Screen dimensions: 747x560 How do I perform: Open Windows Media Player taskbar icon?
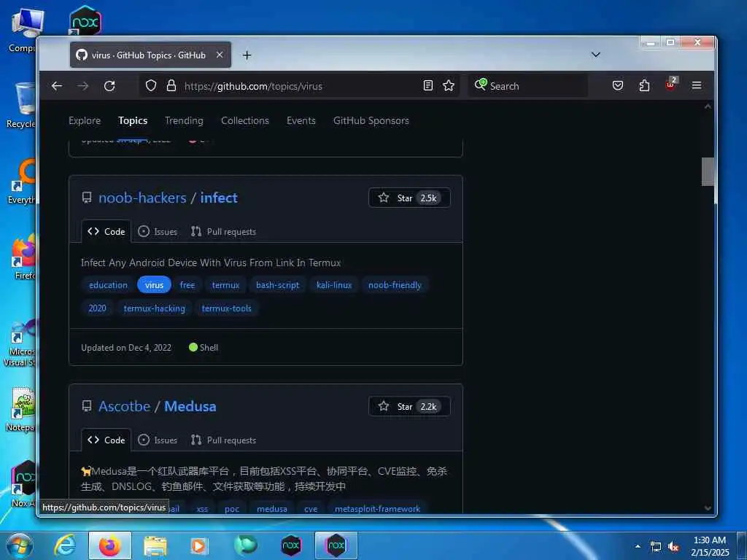coord(200,545)
